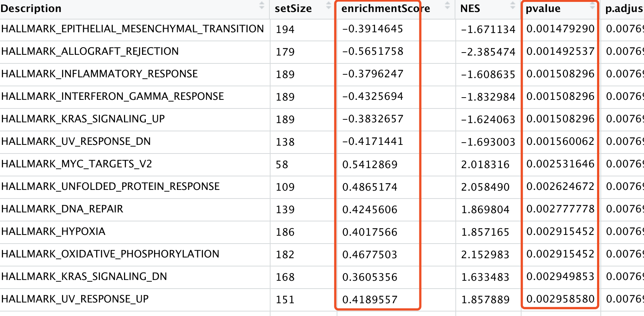Select HALLMARK_HYPOXIA description cell
This screenshot has width=644, height=316.
[53, 232]
